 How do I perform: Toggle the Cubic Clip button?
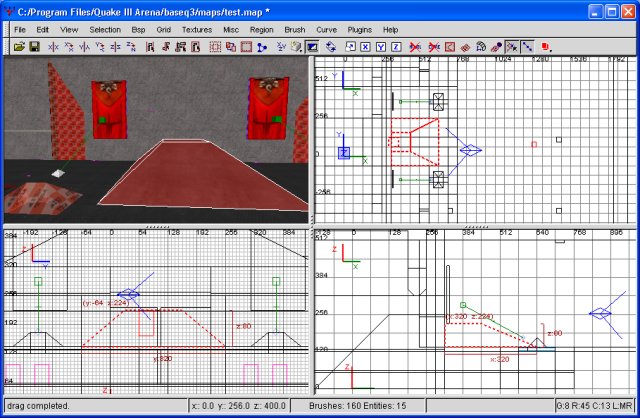pyautogui.click(x=312, y=47)
